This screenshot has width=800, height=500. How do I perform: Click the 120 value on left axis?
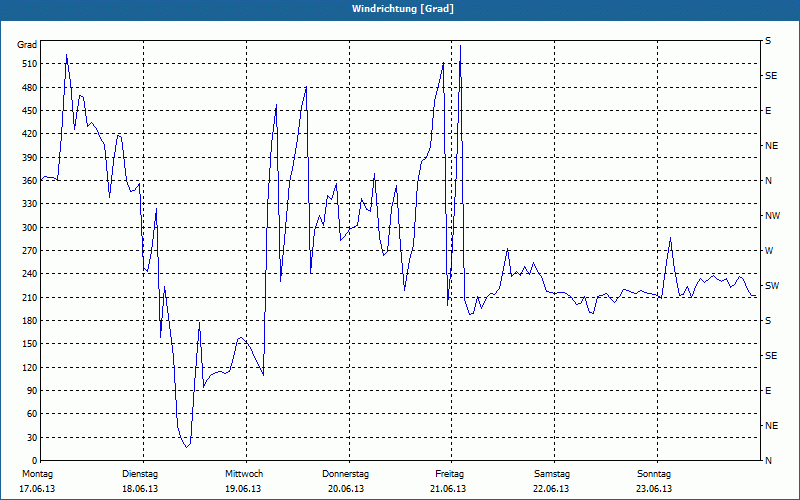(30, 367)
